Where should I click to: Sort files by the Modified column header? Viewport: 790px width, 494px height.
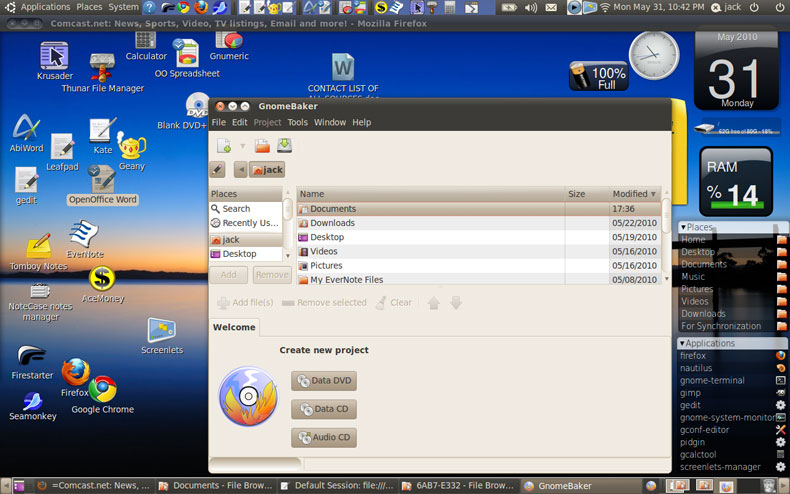(x=635, y=194)
